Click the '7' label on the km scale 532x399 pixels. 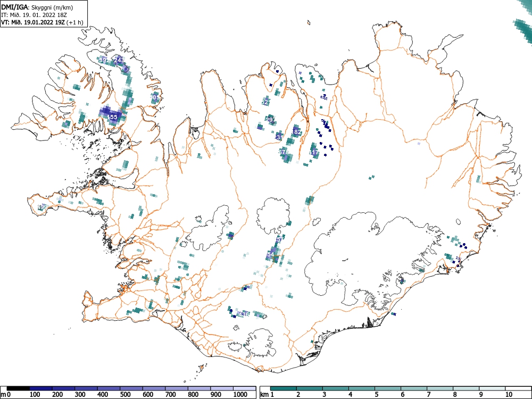(428, 395)
